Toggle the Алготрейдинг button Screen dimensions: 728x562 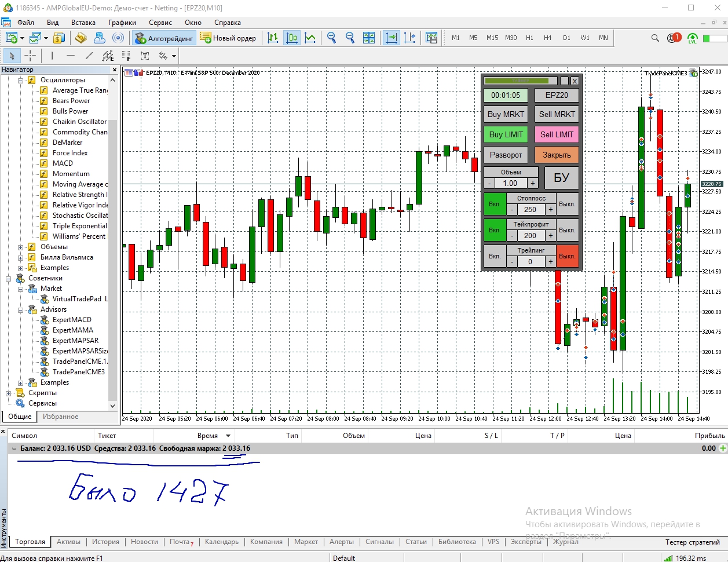(x=164, y=38)
